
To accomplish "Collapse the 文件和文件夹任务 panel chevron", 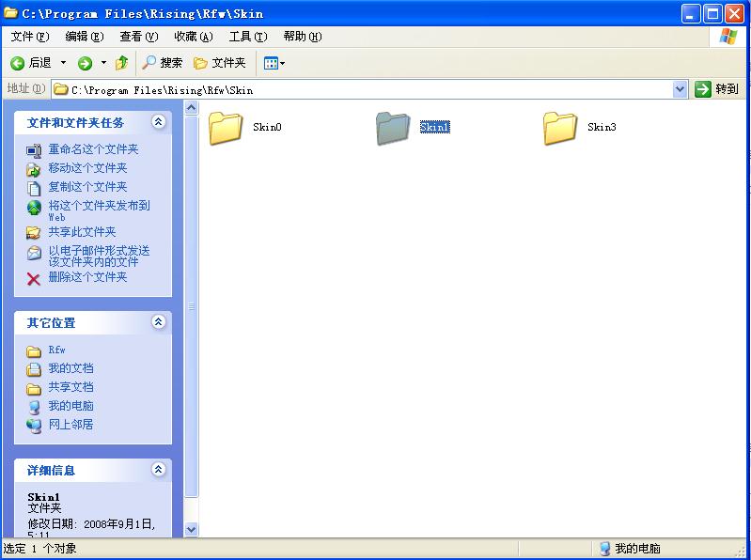I will 159,121.
